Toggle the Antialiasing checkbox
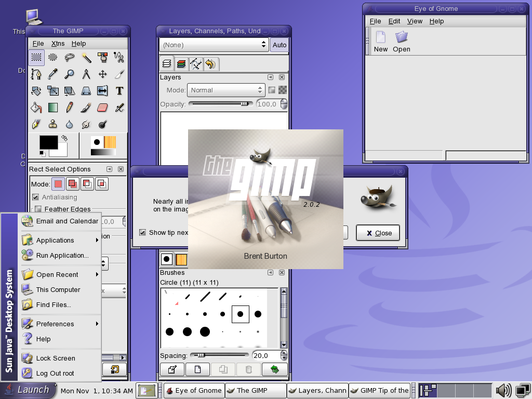This screenshot has width=532, height=399. 36,197
